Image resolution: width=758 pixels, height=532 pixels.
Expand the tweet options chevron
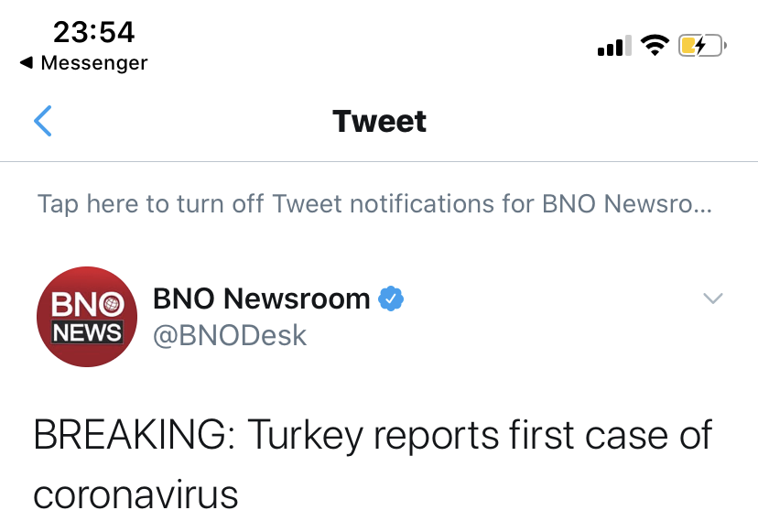pyautogui.click(x=711, y=299)
